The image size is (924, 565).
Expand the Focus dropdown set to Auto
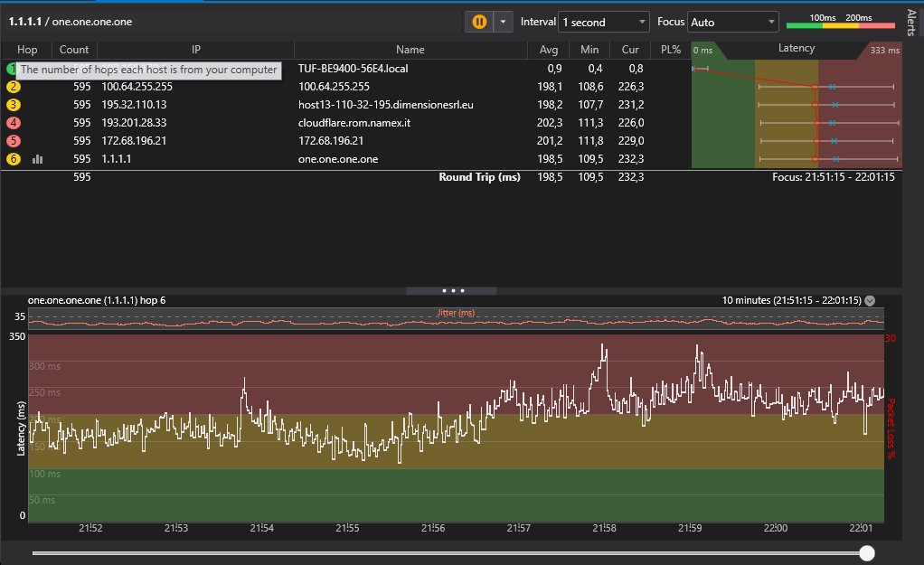[732, 22]
